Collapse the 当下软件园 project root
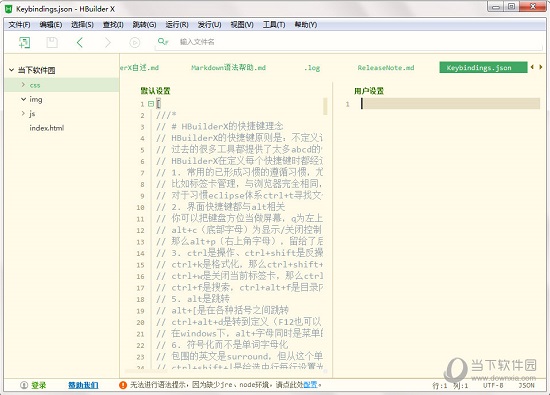The image size is (550, 395). tap(11, 70)
